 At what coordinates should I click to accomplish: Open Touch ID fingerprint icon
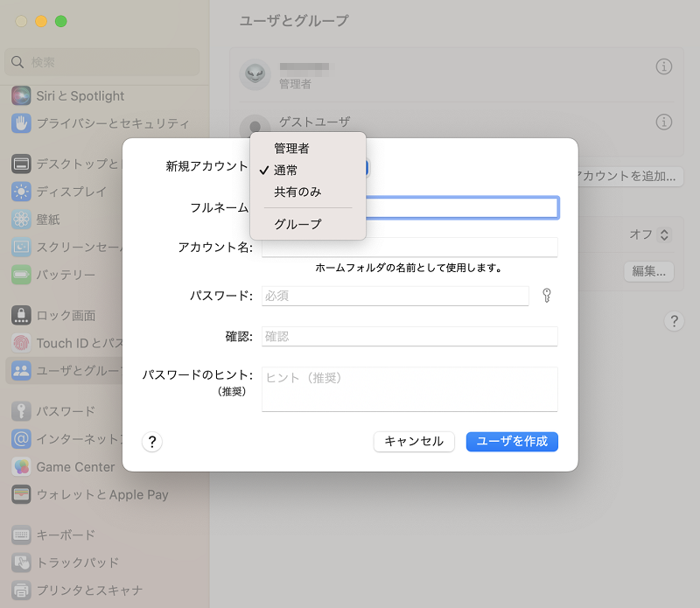(x=21, y=343)
